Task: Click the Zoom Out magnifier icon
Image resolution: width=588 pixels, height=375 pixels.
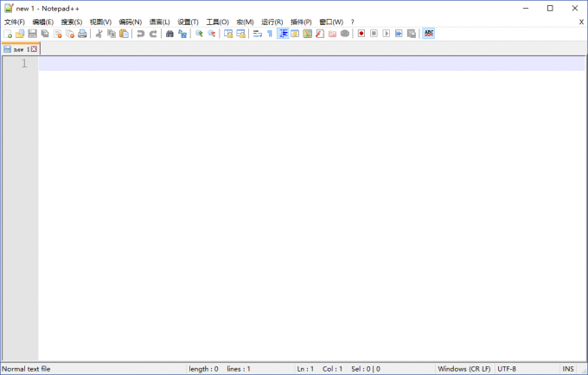Action: point(212,34)
